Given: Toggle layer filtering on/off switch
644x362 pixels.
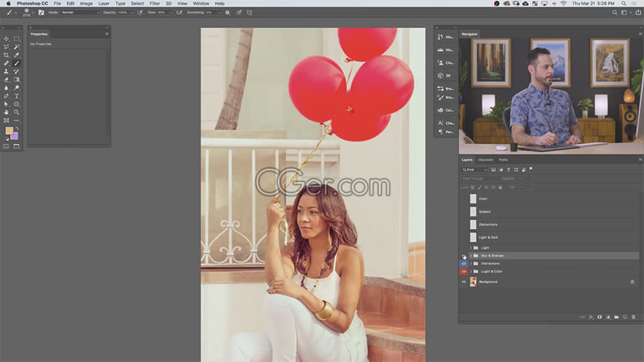Looking at the screenshot, I should [531, 169].
